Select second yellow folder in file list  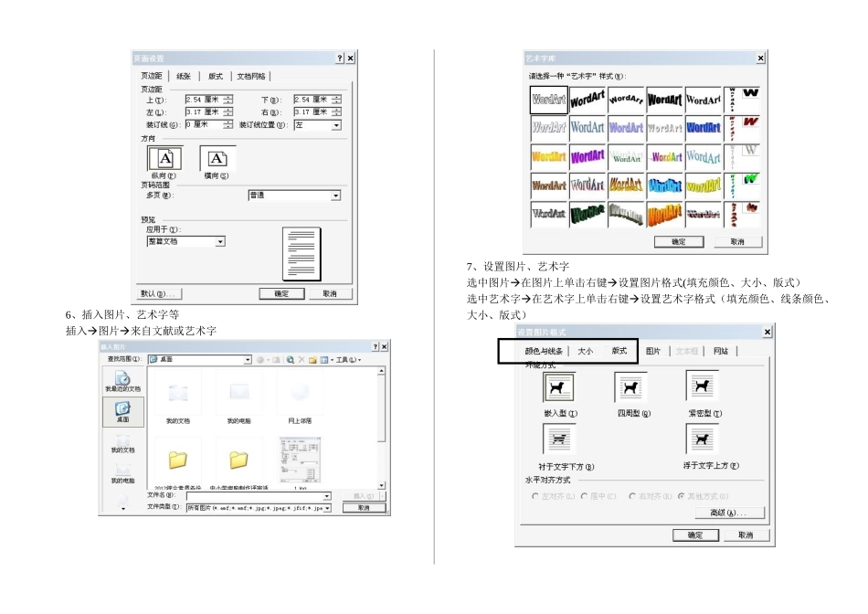click(238, 459)
